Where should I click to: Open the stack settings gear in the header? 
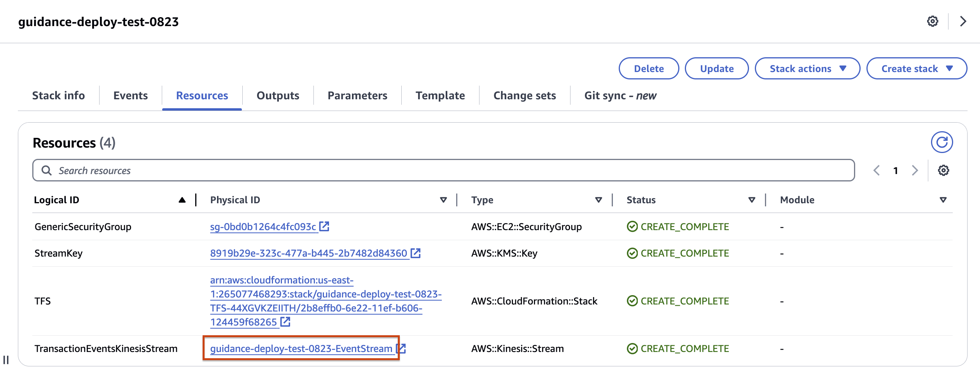[933, 21]
